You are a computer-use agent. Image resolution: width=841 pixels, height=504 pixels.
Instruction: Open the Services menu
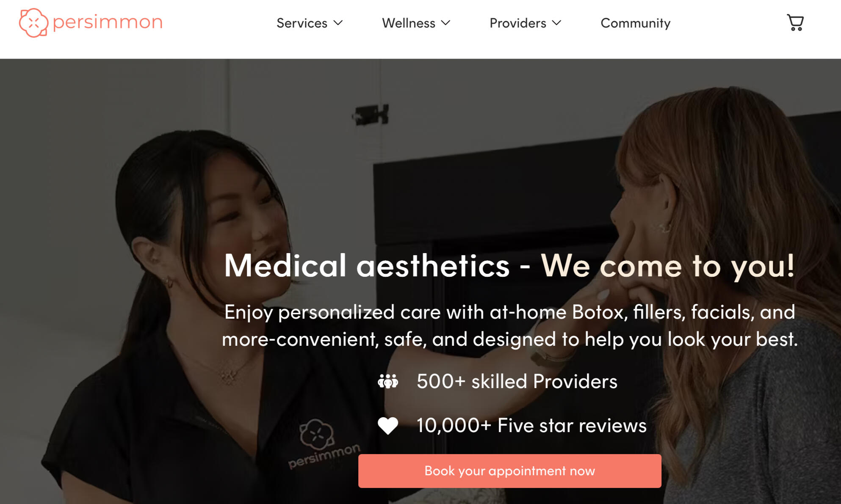(310, 23)
